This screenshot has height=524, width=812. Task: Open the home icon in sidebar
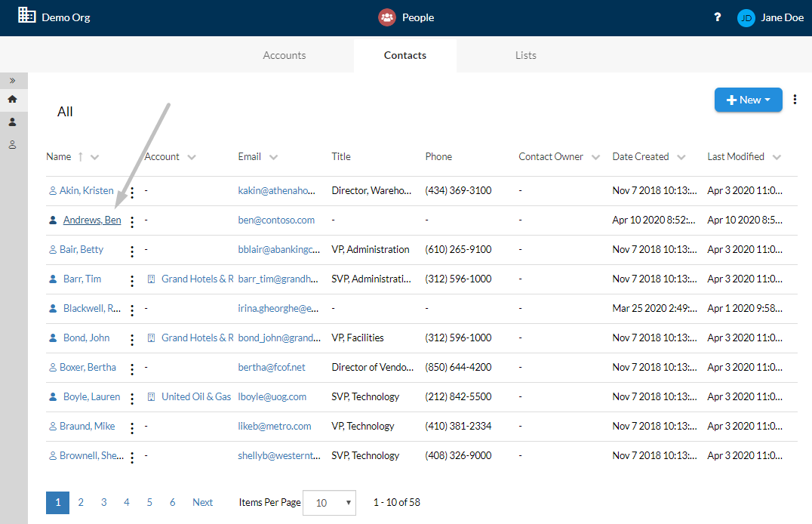(12, 99)
